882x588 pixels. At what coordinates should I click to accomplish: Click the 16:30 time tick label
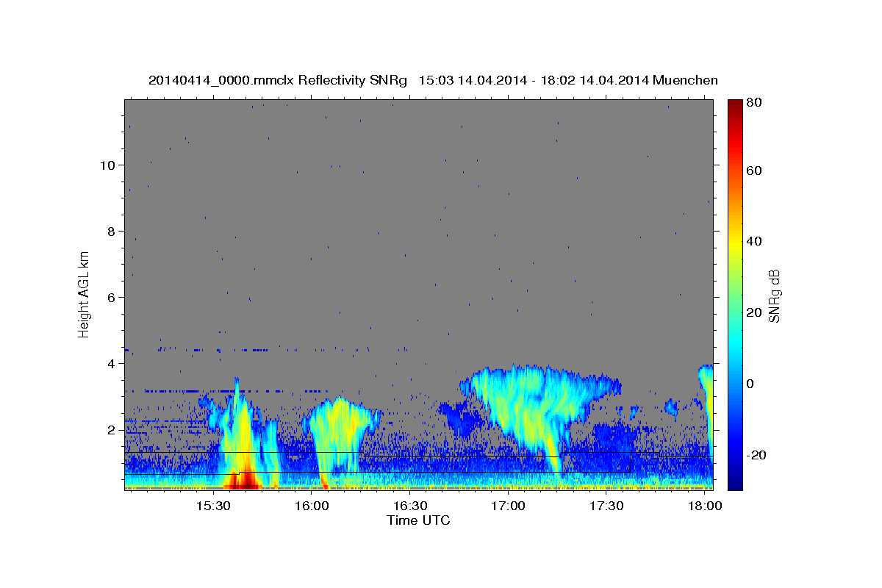click(410, 506)
